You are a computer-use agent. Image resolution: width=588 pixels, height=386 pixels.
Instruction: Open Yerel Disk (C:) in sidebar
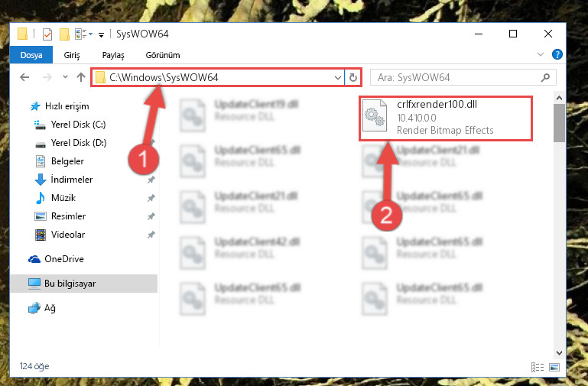pyautogui.click(x=70, y=125)
